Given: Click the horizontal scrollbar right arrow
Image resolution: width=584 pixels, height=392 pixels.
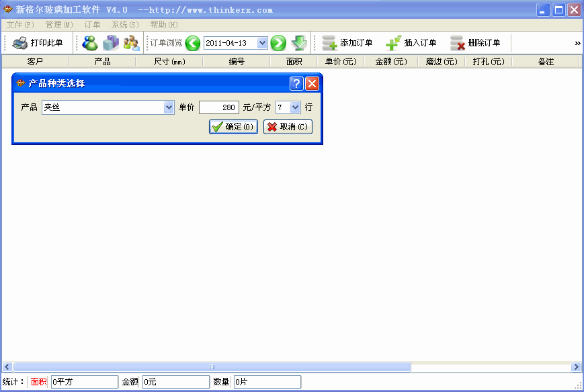Looking at the screenshot, I should click(x=576, y=366).
